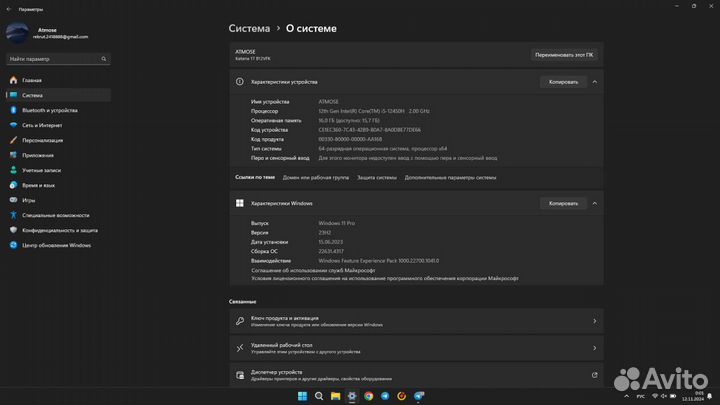The width and height of the screenshot is (720, 405).
Task: Select the Код продукта value
Action: (x=350, y=139)
